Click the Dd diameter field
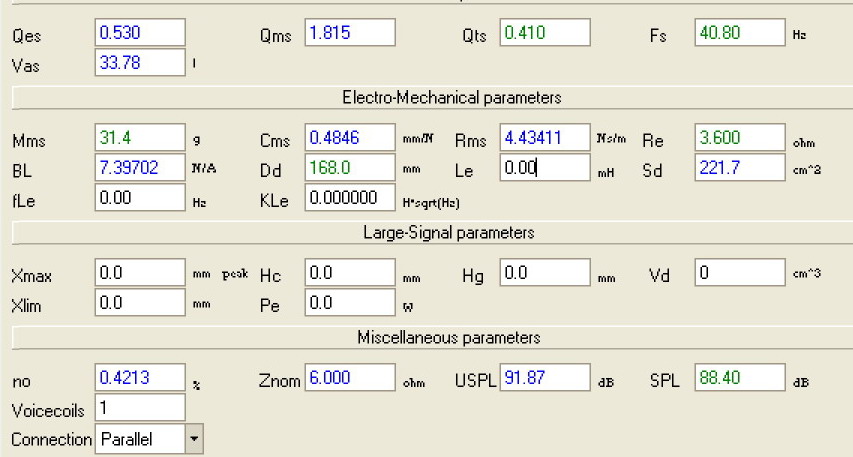853x457 pixels. 349,168
